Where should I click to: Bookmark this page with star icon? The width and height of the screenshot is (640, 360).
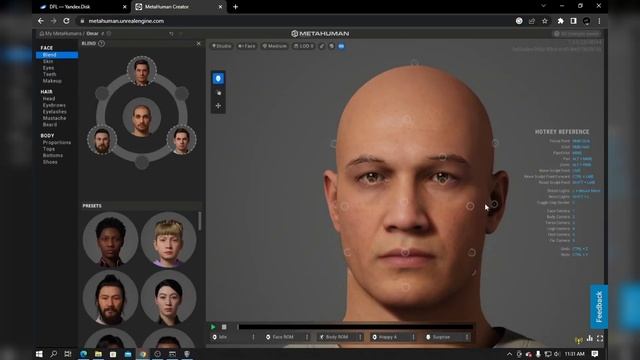[x=544, y=21]
